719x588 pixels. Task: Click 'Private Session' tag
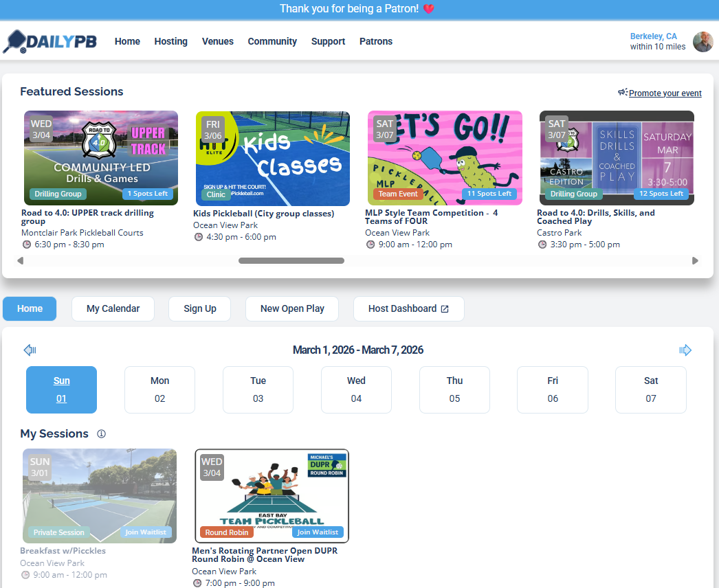click(x=58, y=532)
